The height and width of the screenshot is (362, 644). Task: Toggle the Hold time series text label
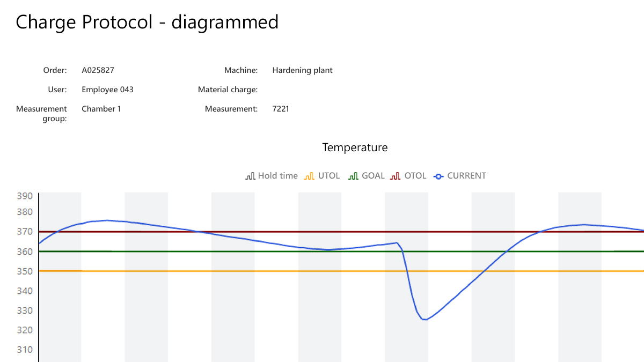click(277, 175)
